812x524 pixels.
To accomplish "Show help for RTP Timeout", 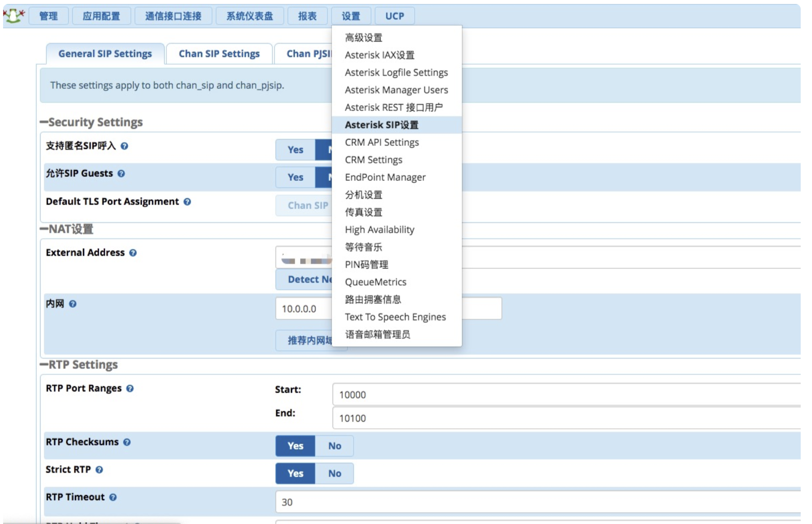I will (113, 497).
